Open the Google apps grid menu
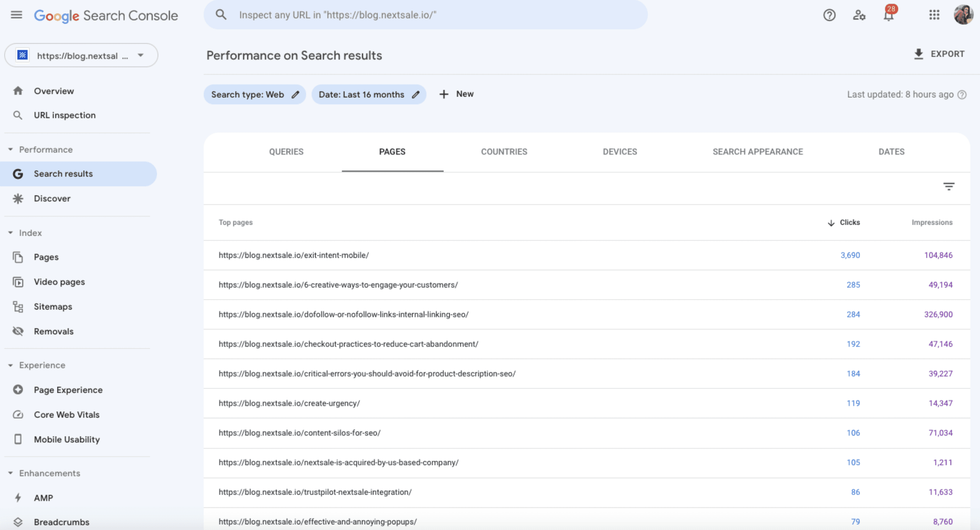The image size is (980, 530). pyautogui.click(x=934, y=16)
